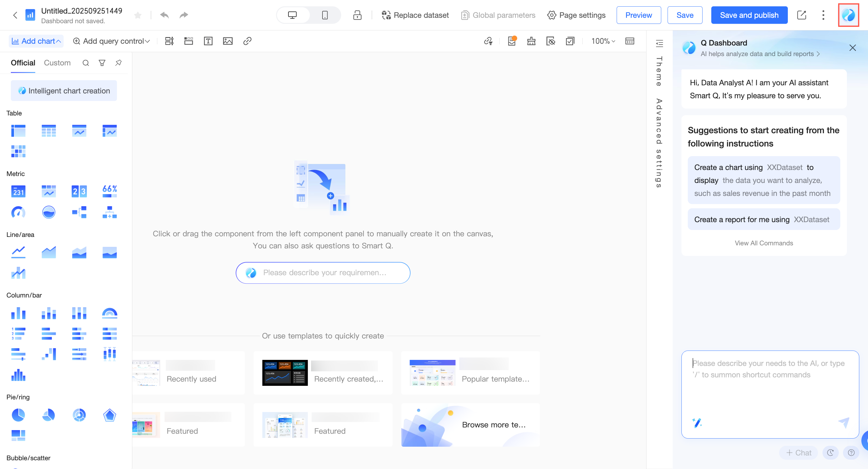The width and height of the screenshot is (868, 469).
Task: Add a pie chart from the panel
Action: pos(18,415)
